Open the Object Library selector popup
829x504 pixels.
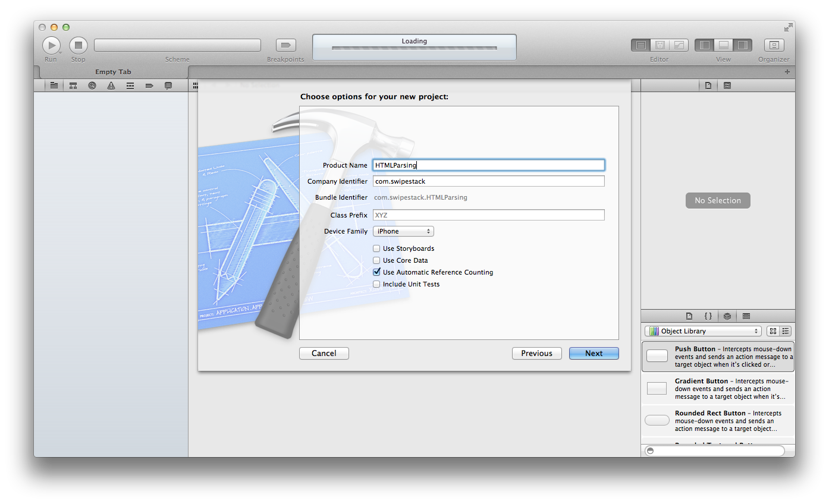click(702, 331)
